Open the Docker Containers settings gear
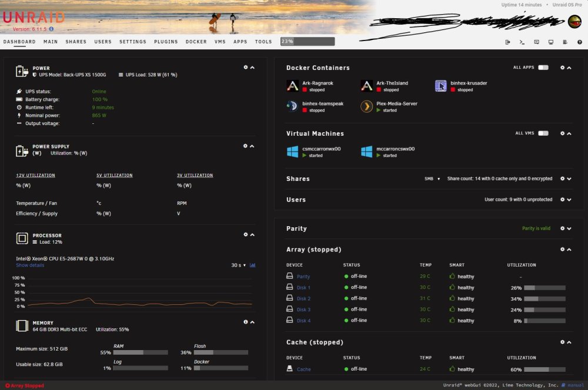 562,68
